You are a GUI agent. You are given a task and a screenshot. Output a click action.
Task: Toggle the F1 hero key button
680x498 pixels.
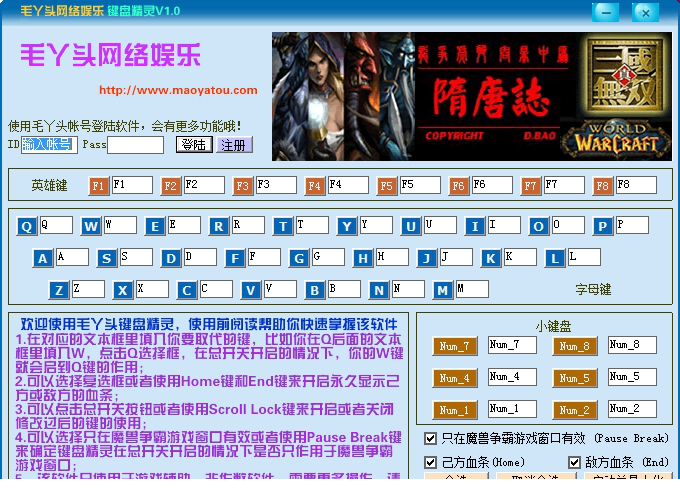(x=98, y=186)
